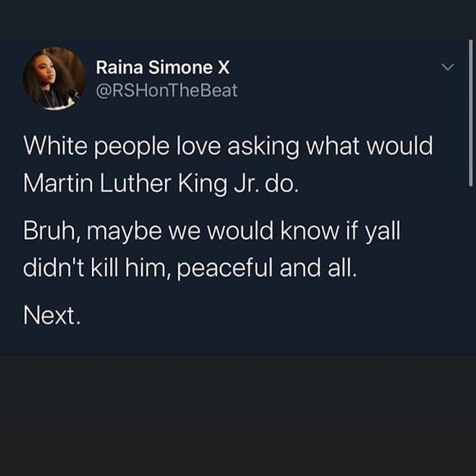Click the word "King" in the tweet
Viewport: 476px width, 476px height.
pos(202,185)
